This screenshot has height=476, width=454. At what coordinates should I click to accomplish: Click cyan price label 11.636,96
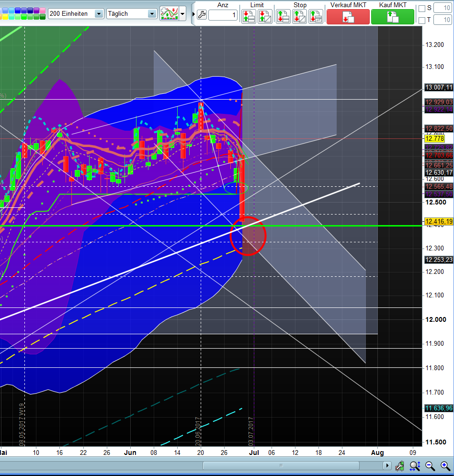point(439,408)
